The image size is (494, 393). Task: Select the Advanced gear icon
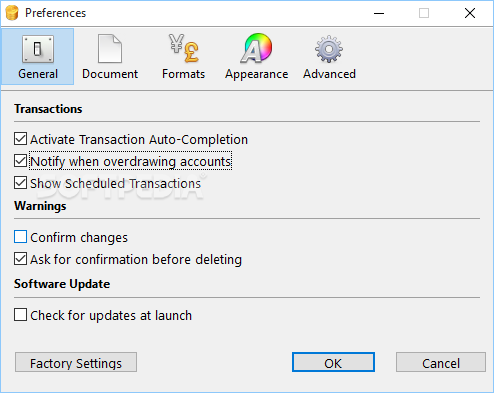(x=329, y=49)
